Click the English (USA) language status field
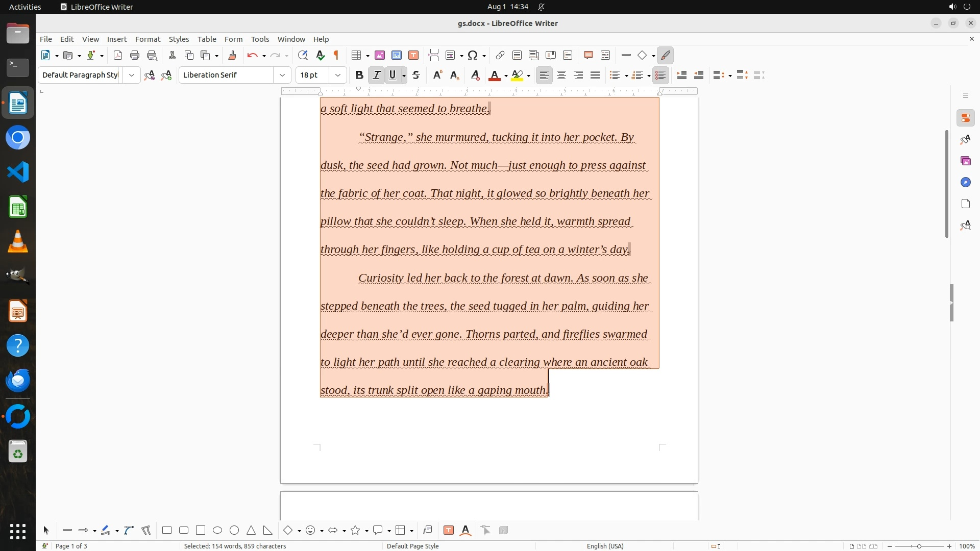Viewport: 980px width, 551px height. tap(605, 546)
